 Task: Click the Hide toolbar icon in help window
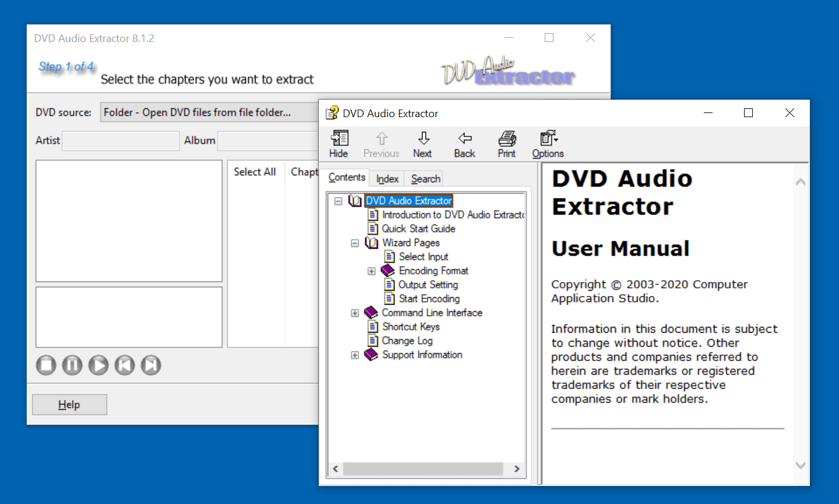(339, 138)
